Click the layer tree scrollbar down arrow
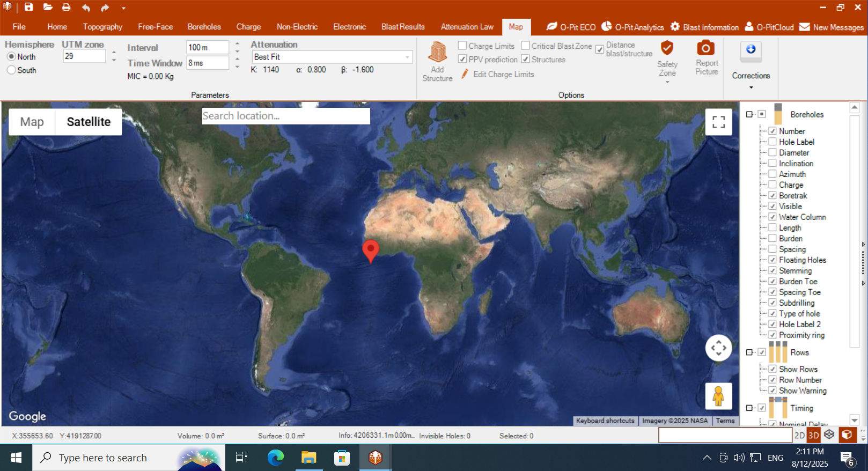 coord(855,420)
